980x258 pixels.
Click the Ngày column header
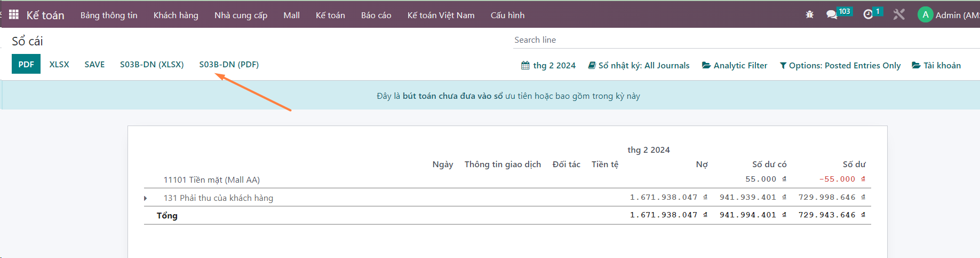(x=443, y=165)
